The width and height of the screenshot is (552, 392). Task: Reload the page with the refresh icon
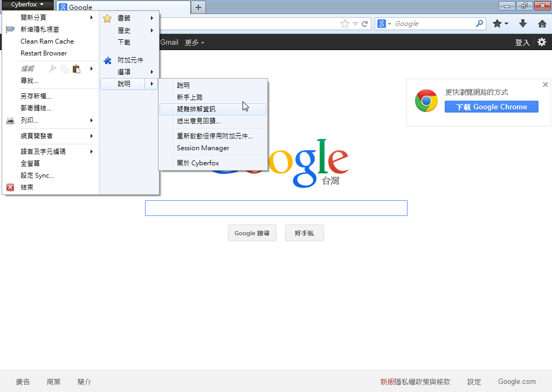click(x=365, y=24)
